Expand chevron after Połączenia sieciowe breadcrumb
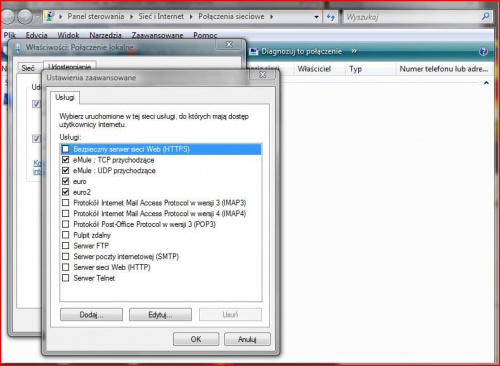 coord(272,17)
